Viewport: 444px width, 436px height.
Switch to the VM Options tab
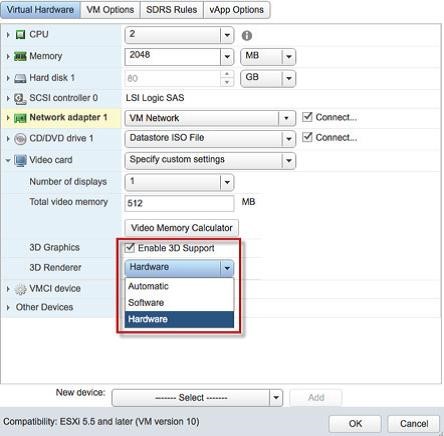pyautogui.click(x=110, y=10)
